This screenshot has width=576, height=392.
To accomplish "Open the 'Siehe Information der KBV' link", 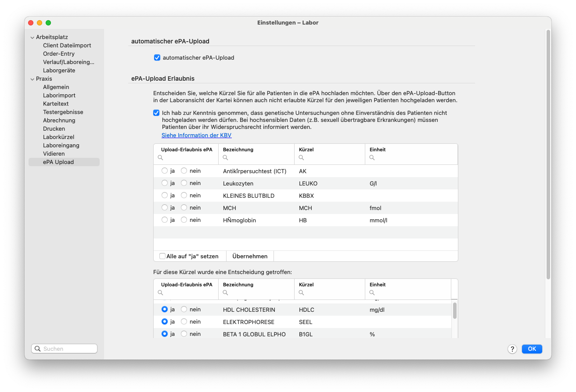I will pos(196,135).
